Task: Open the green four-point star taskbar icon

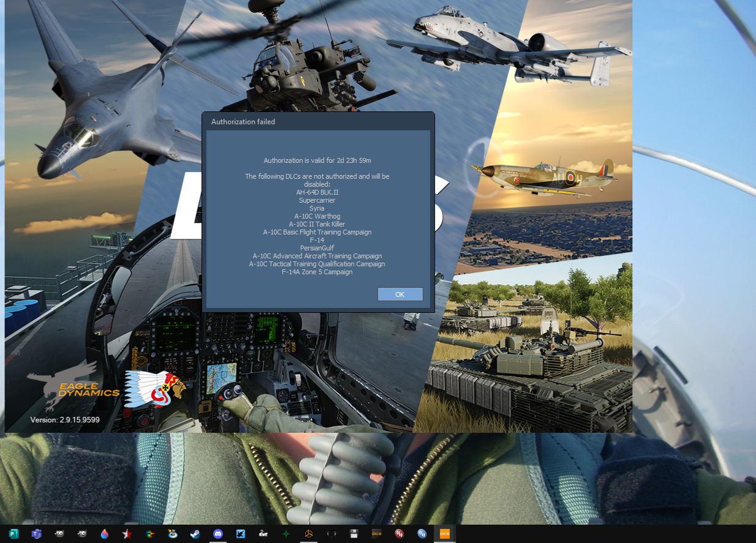Action: [x=285, y=534]
